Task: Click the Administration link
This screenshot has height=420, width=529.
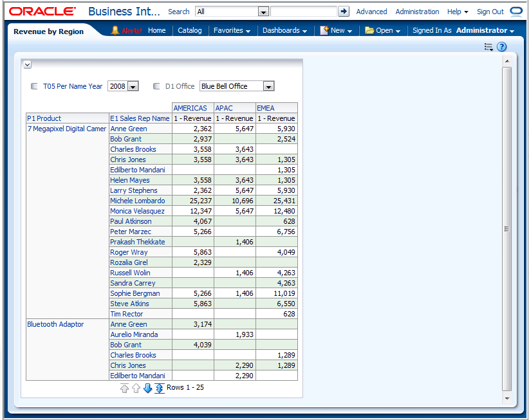Action: (417, 12)
